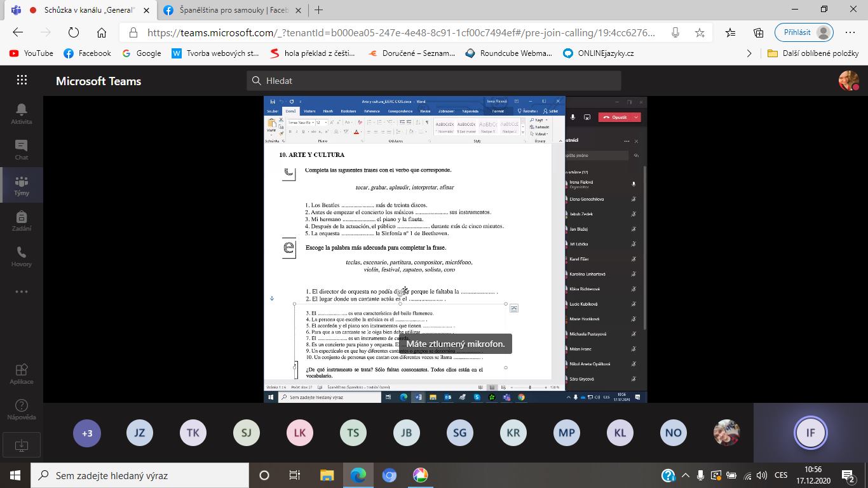The image size is (868, 488).
Task: Open Aplikace apps store icon
Action: (x=21, y=374)
